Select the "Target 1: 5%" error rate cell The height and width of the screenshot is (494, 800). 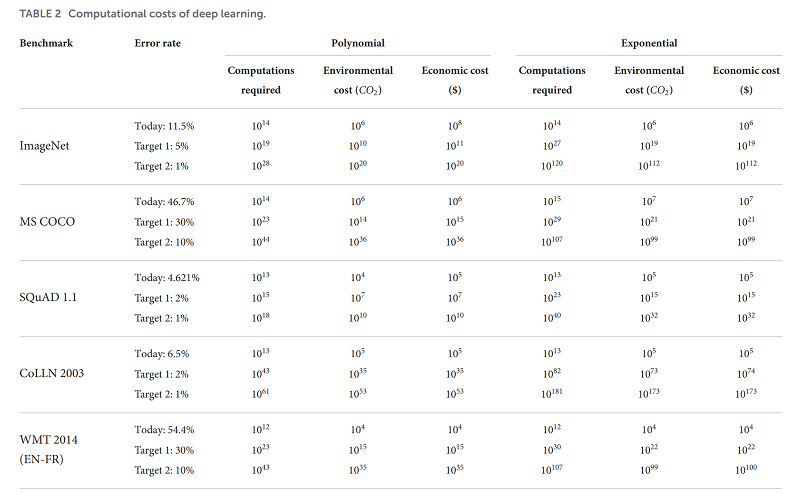click(x=163, y=144)
